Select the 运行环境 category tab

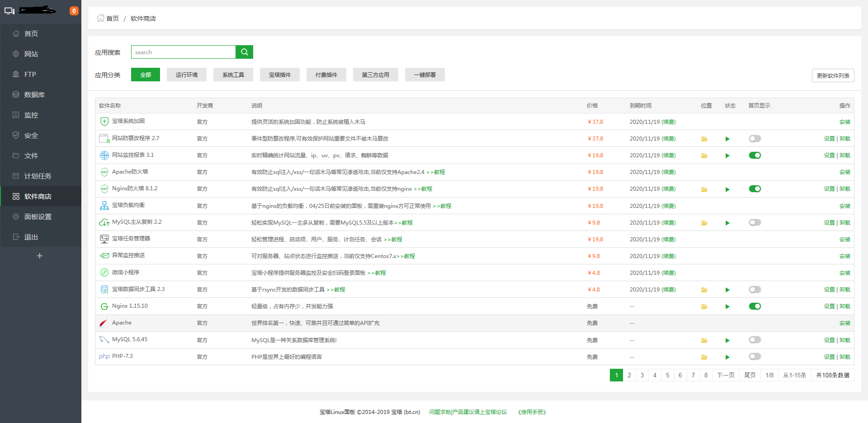187,75
